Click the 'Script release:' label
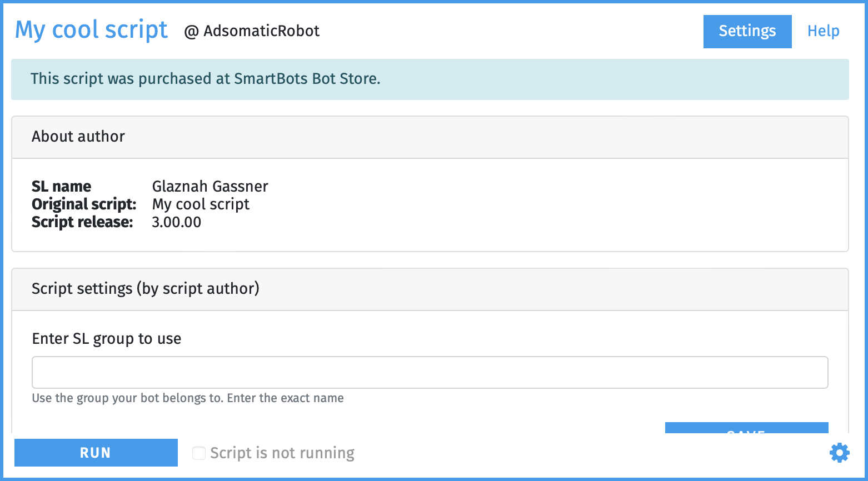Viewport: 868px width, 481px height. 82,222
